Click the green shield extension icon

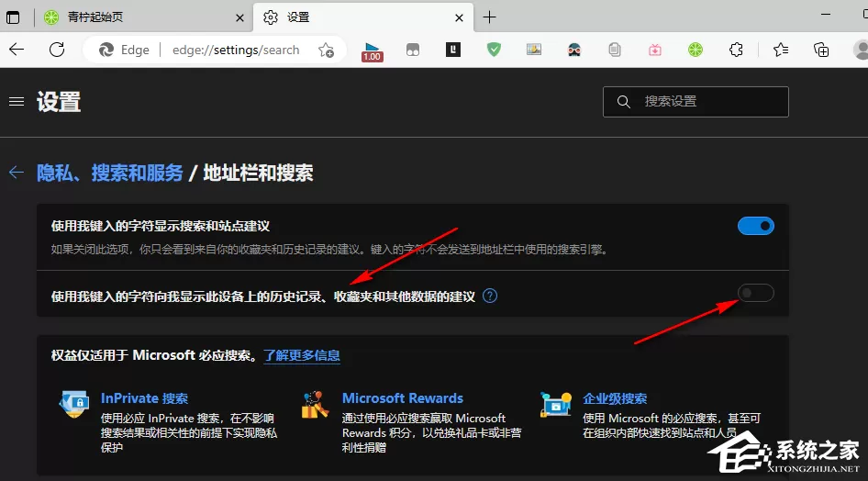pos(494,50)
